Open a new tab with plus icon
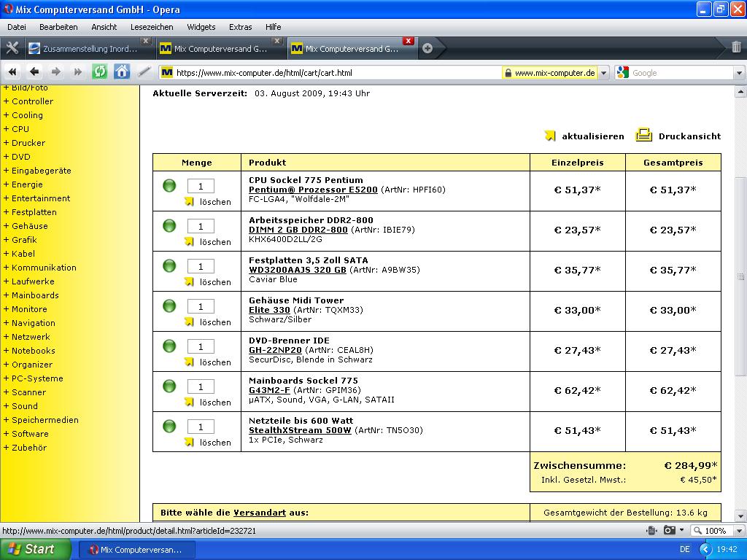This screenshot has height=560, width=747. click(x=427, y=49)
